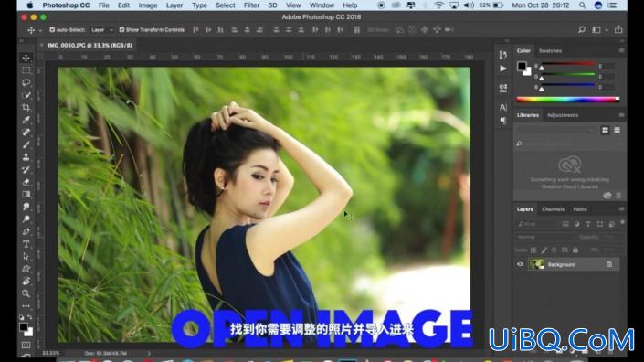This screenshot has height=362, width=644.
Task: Reset default foreground and background colors
Action: click(x=21, y=317)
